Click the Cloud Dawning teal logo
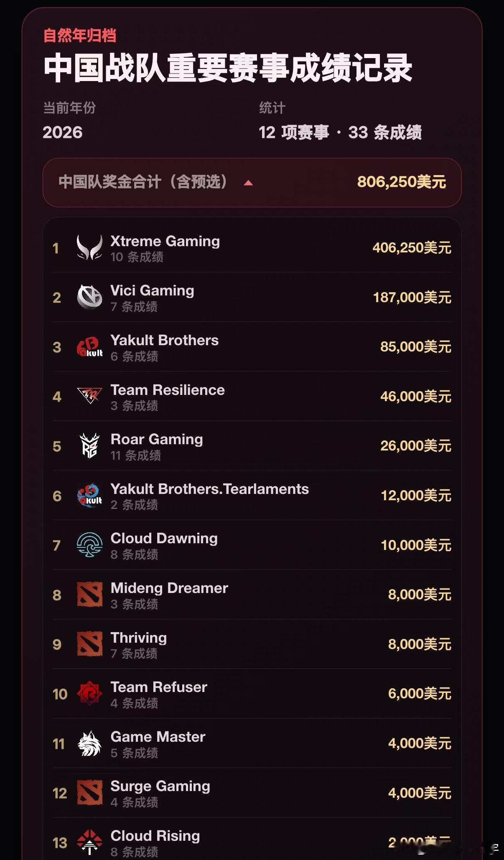The height and width of the screenshot is (860, 504). point(89,545)
